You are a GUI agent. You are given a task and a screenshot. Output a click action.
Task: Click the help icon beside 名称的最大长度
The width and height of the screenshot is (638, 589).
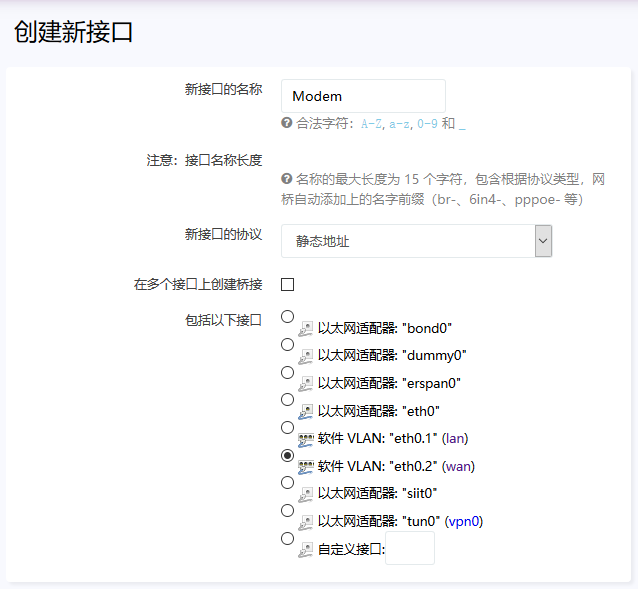point(286,178)
